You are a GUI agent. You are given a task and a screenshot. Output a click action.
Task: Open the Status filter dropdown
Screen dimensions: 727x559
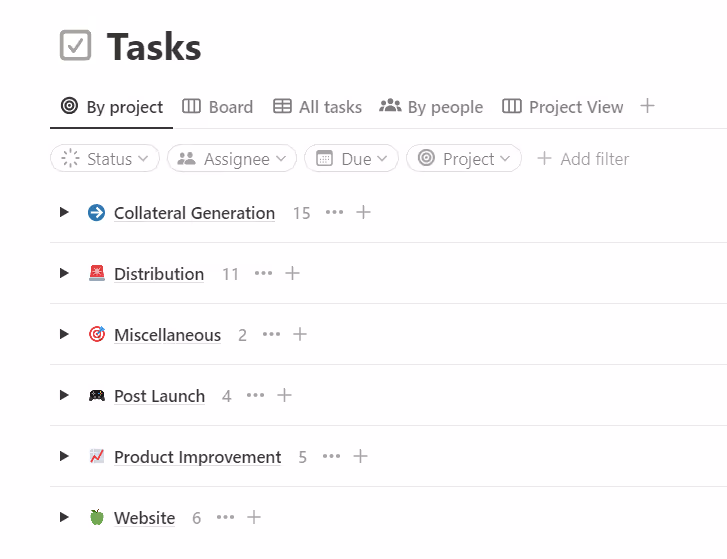[105, 159]
